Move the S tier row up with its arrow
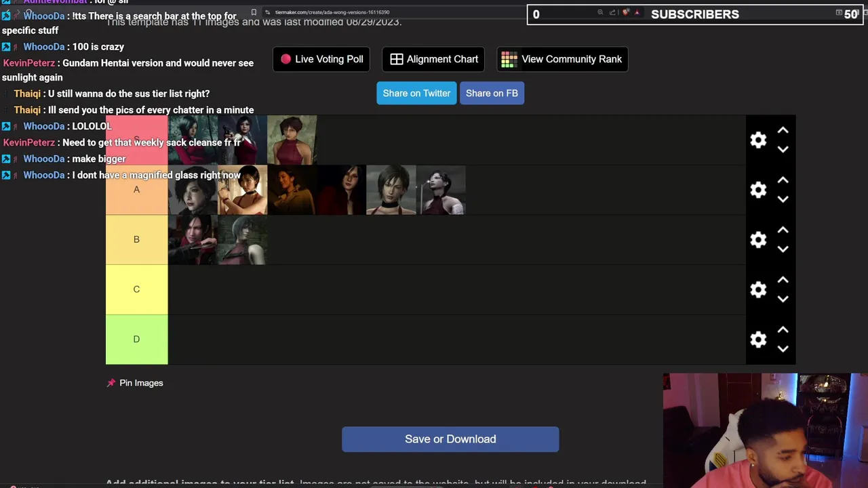 click(x=783, y=130)
